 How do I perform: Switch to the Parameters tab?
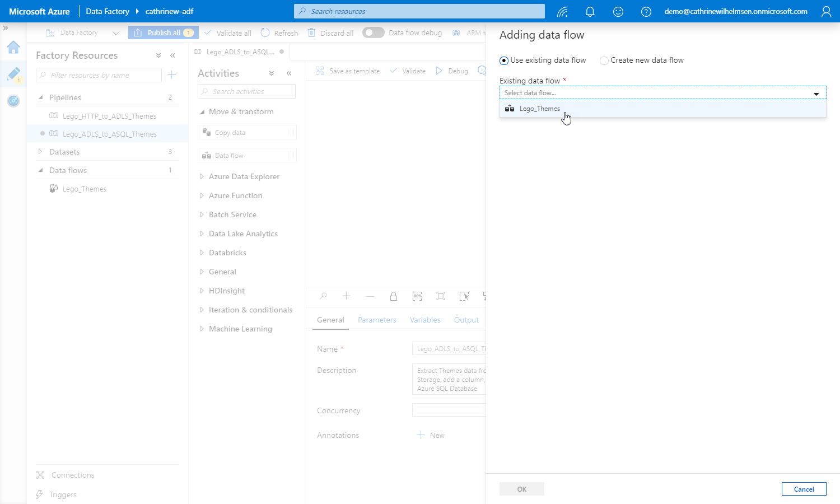pos(377,320)
